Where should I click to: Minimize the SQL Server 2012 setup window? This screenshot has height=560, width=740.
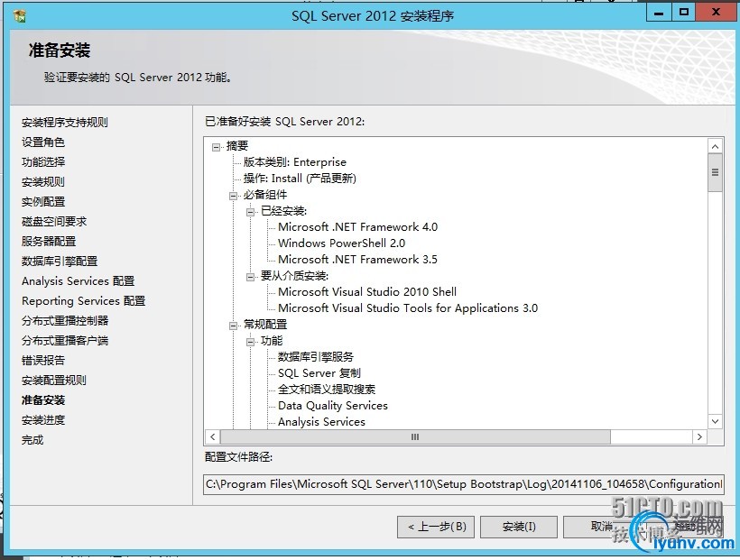click(659, 12)
